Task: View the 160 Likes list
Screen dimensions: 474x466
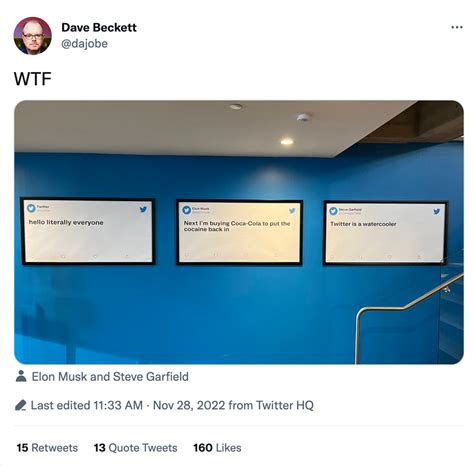Action: click(217, 448)
